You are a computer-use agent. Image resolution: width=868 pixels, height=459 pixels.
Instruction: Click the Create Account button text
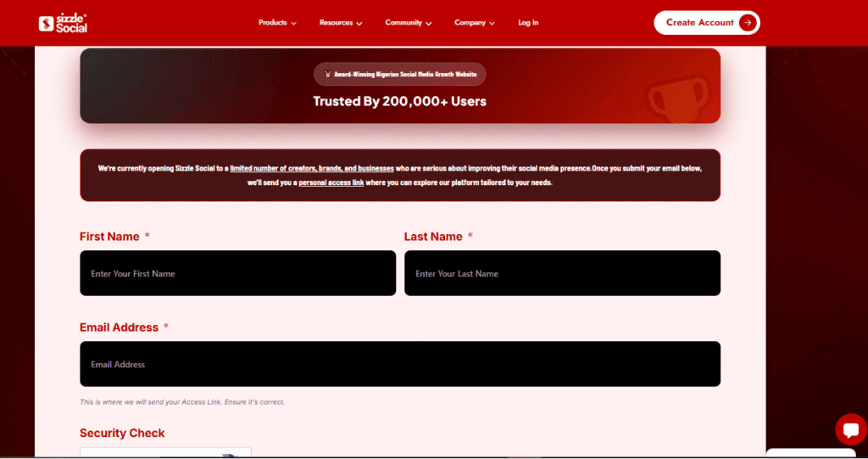point(699,23)
